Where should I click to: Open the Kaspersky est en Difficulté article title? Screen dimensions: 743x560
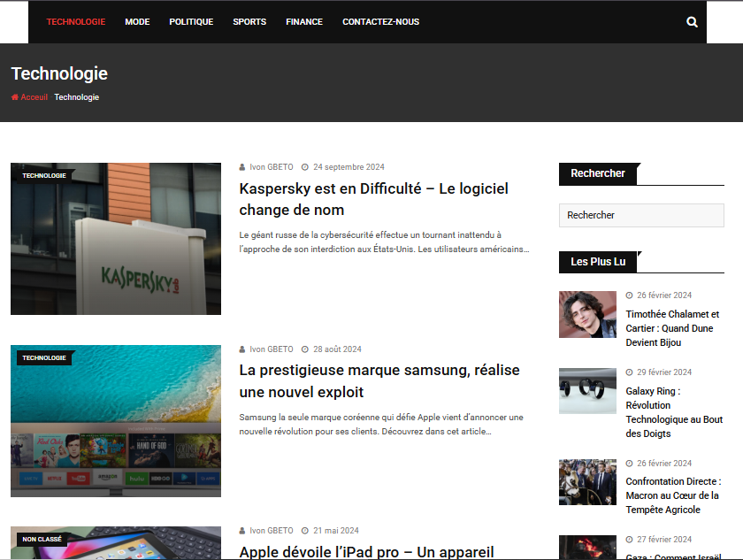tap(373, 199)
